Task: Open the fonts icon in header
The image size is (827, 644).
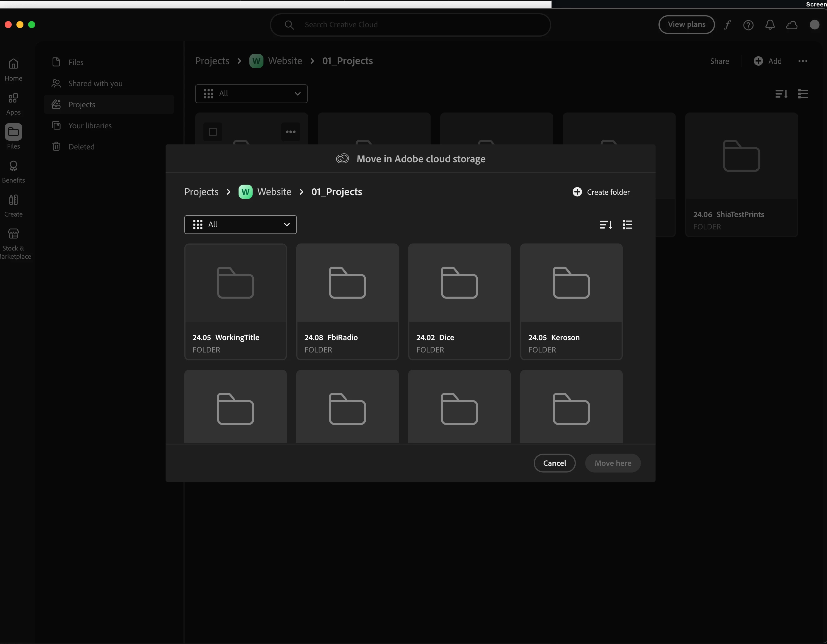Action: (x=727, y=25)
